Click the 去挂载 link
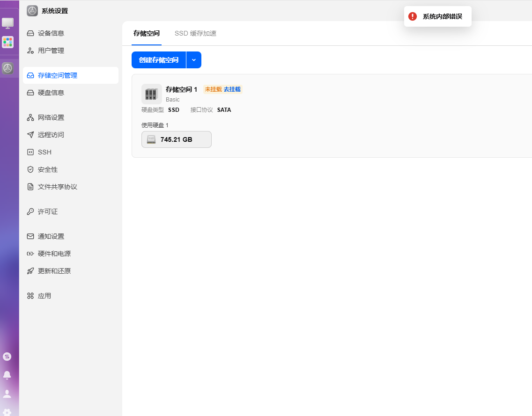Screen dimensions: 532x416 point(232,89)
